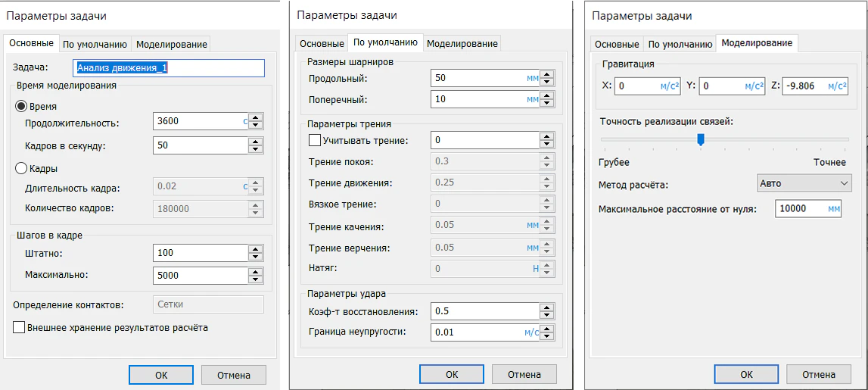Enable Учитывать трение checkbox
The width and height of the screenshot is (868, 390).
pyautogui.click(x=315, y=140)
